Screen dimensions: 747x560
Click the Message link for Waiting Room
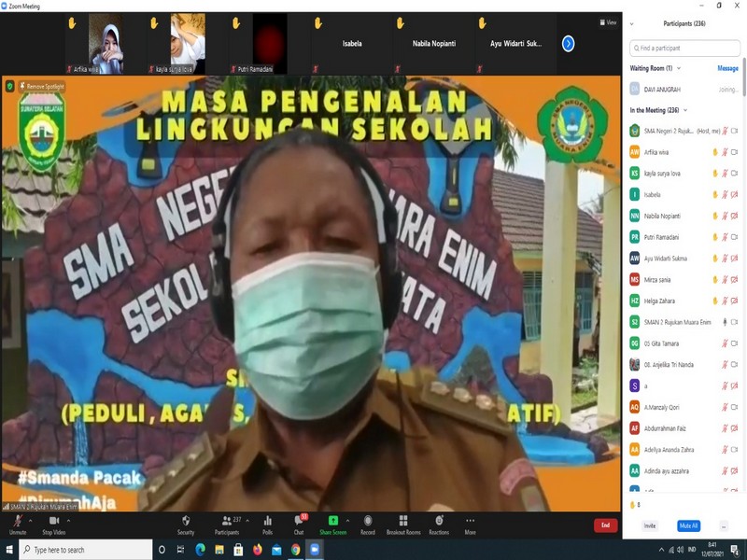(x=727, y=68)
